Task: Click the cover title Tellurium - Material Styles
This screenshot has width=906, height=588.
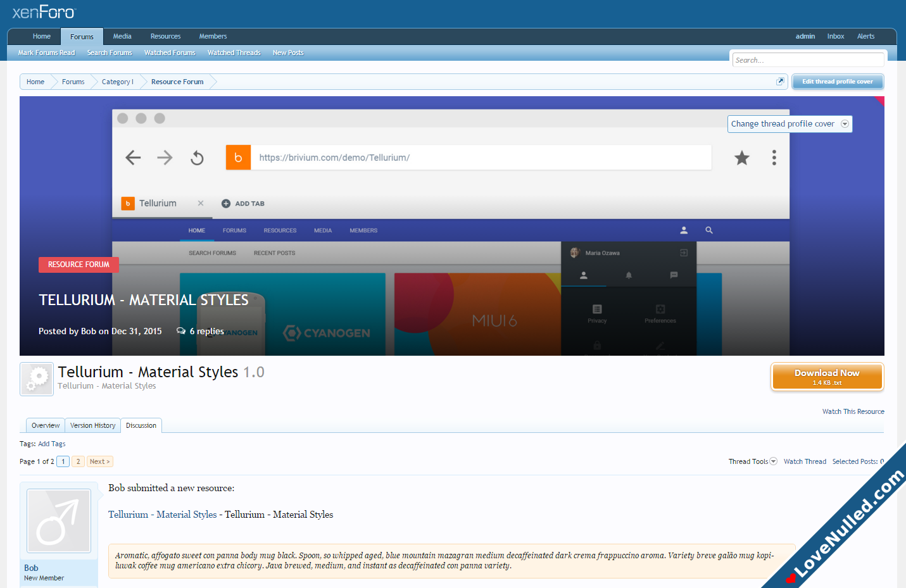Action: (x=144, y=300)
